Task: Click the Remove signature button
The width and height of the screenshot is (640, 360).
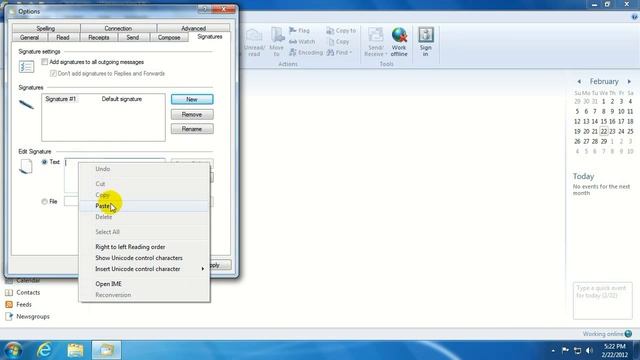Action: click(x=192, y=115)
